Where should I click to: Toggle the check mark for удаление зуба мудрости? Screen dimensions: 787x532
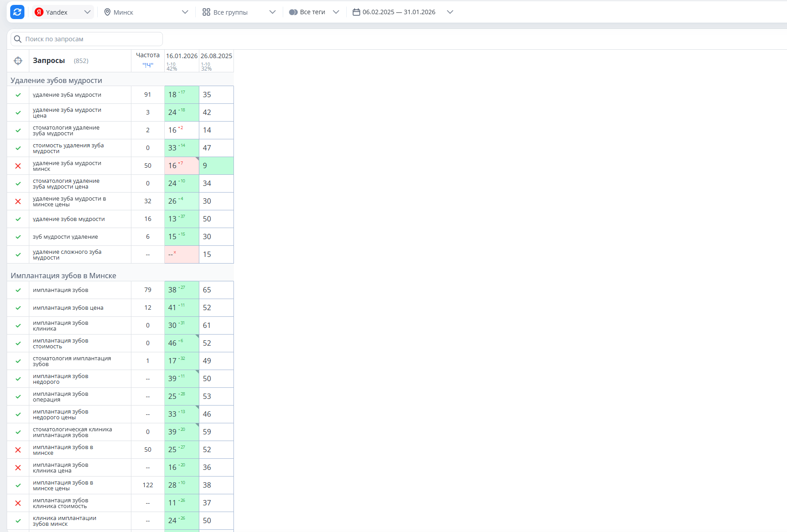(x=18, y=95)
